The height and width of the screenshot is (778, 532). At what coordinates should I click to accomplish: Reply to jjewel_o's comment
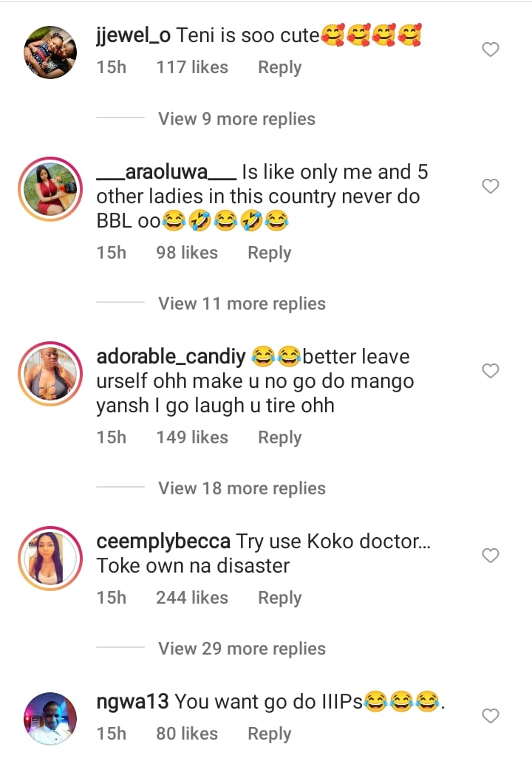(279, 67)
